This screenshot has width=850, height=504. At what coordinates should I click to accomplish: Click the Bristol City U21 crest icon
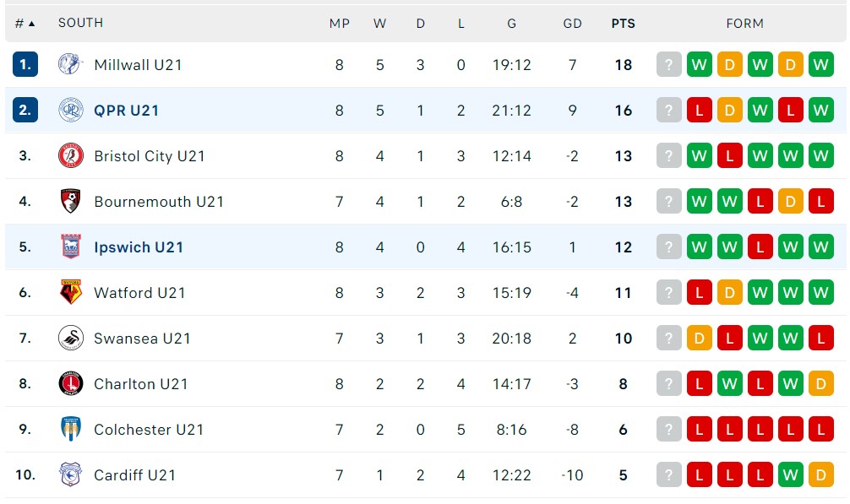tap(71, 155)
